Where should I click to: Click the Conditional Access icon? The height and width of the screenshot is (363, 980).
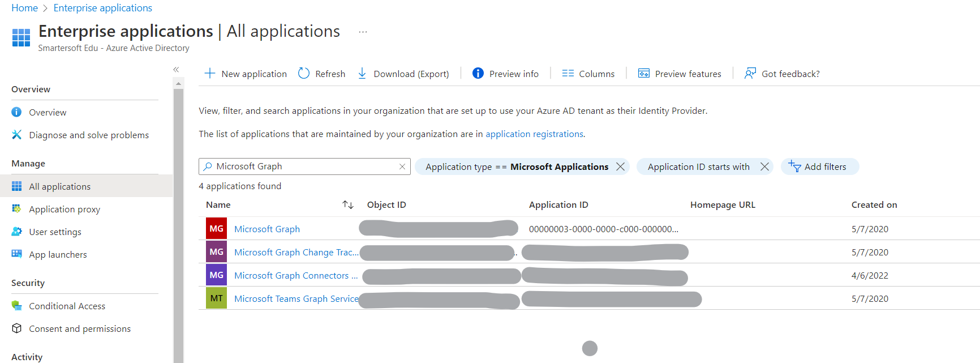(x=17, y=306)
